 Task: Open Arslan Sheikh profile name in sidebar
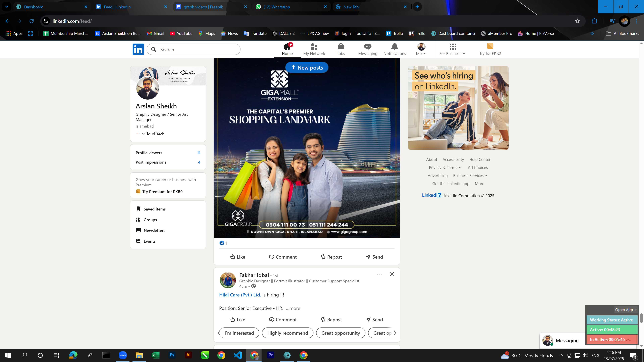click(x=156, y=106)
